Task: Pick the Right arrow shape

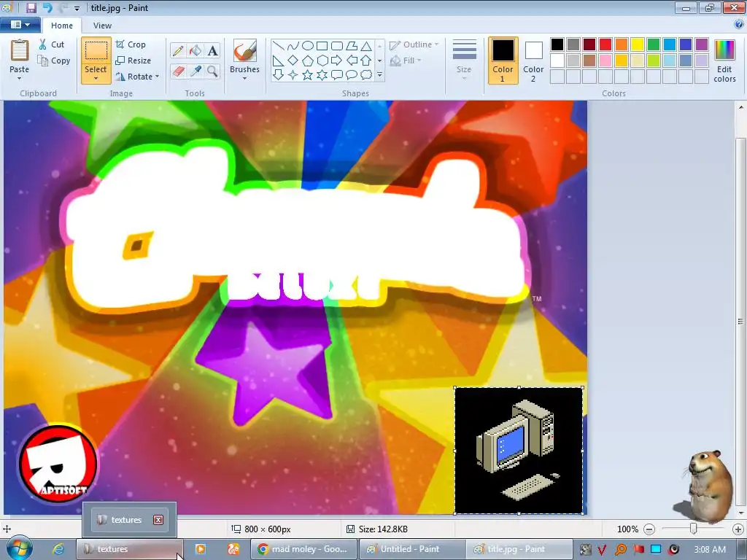Action: pyautogui.click(x=337, y=61)
